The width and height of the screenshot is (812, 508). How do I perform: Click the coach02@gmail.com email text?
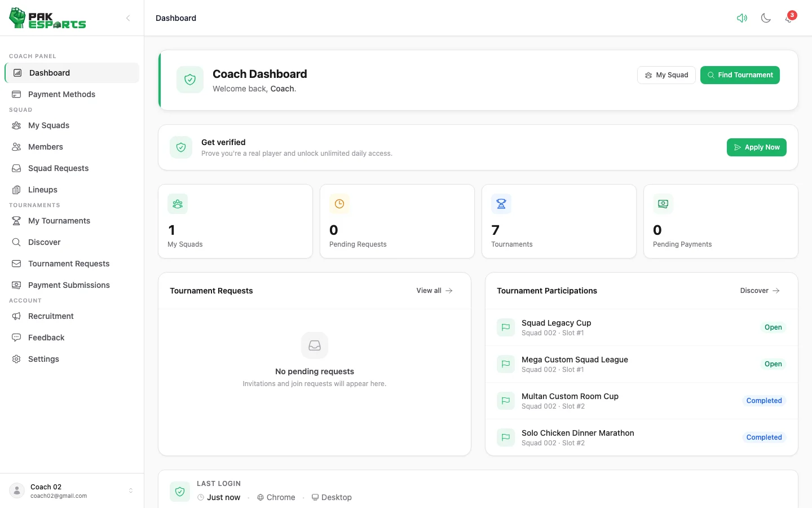tap(59, 496)
